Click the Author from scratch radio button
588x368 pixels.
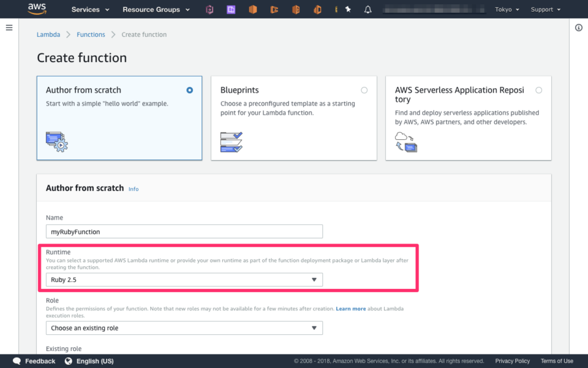tap(189, 90)
